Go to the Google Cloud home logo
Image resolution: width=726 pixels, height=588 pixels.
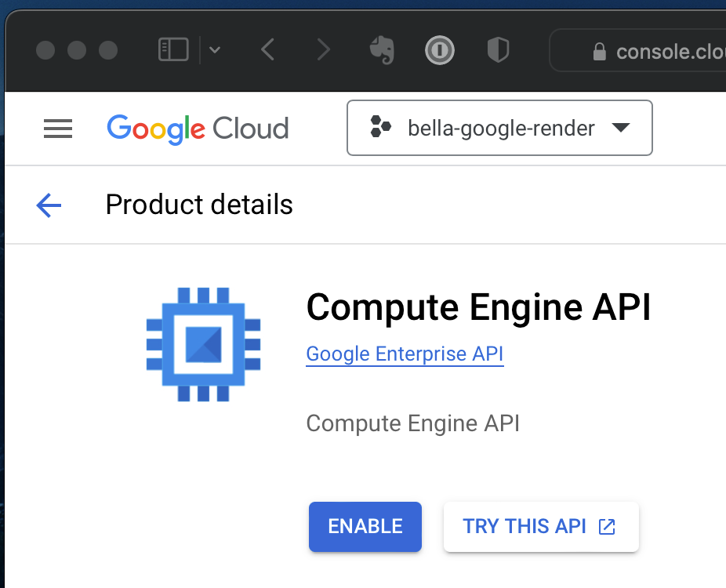pos(198,129)
